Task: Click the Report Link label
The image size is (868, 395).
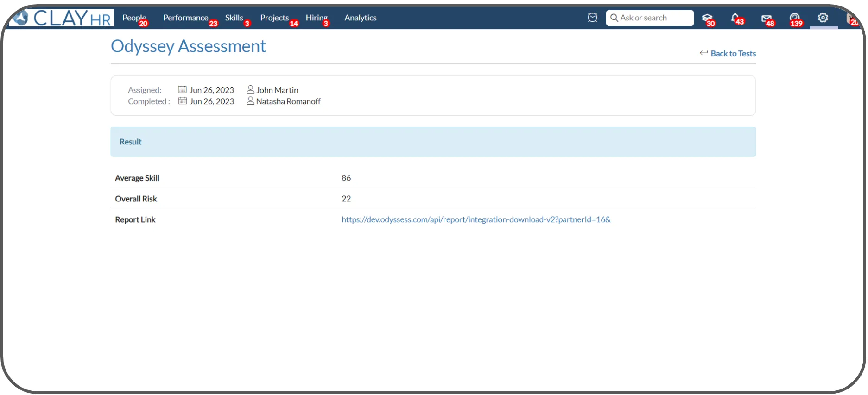Action: [x=135, y=219]
